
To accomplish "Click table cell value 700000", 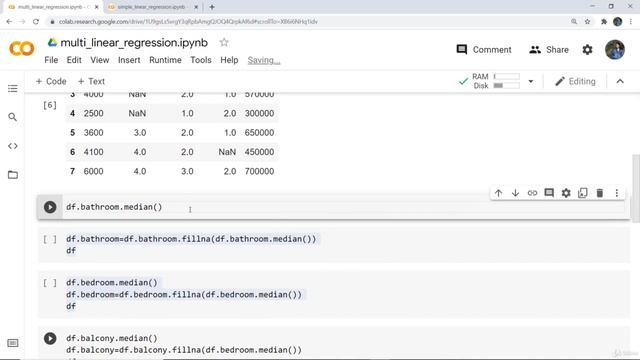I will [259, 171].
